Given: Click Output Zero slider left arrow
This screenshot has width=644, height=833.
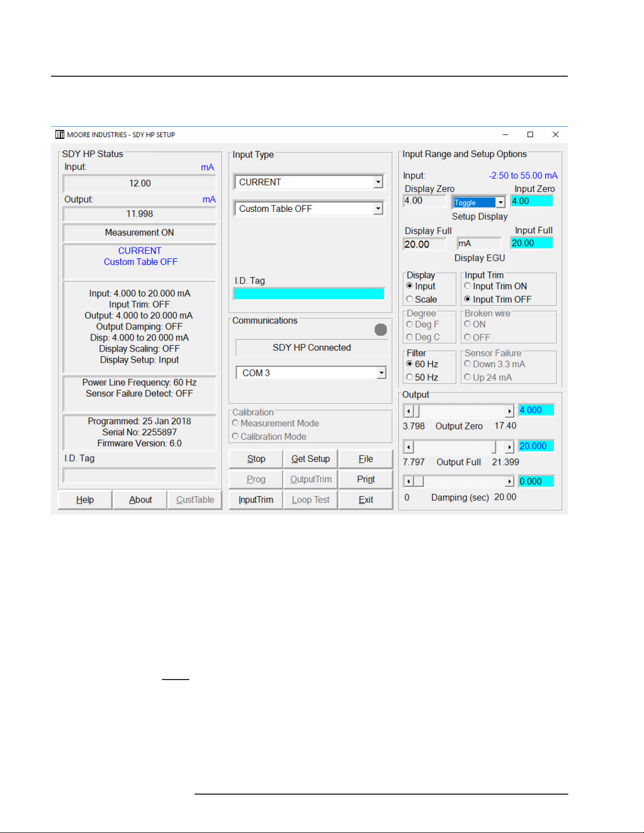Looking at the screenshot, I should [x=408, y=411].
